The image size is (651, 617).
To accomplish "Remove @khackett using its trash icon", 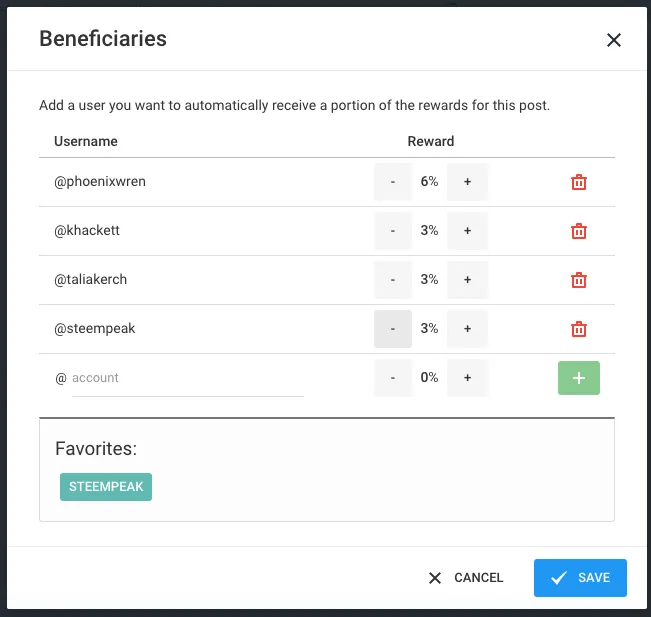I will coord(578,231).
